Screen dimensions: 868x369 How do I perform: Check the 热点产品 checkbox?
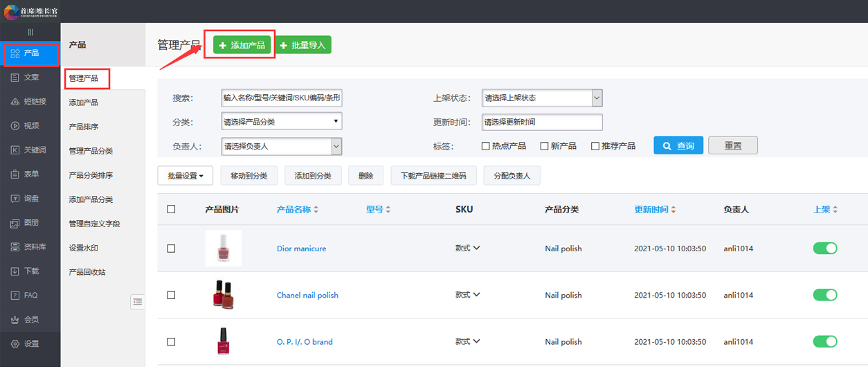click(486, 146)
